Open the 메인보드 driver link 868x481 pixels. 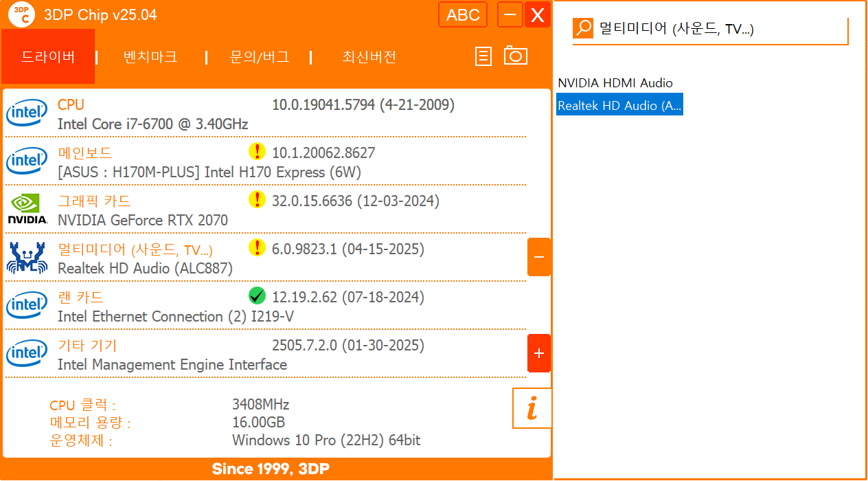[85, 153]
